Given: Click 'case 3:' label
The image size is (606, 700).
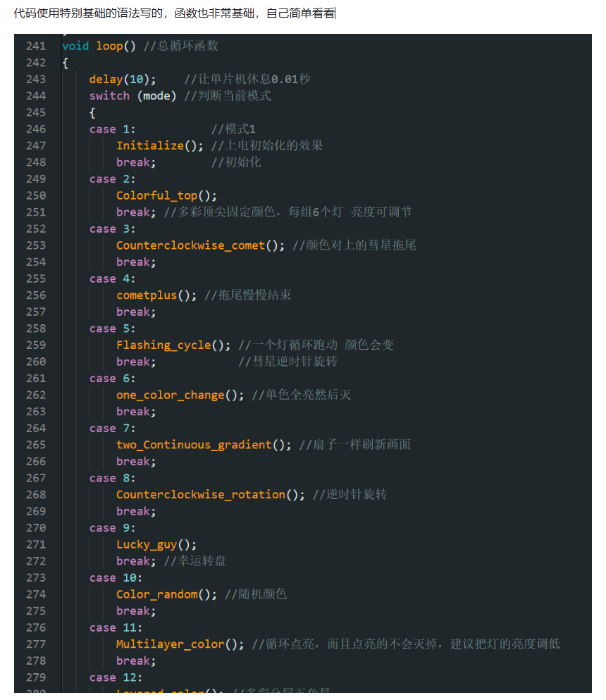Looking at the screenshot, I should 113,229.
